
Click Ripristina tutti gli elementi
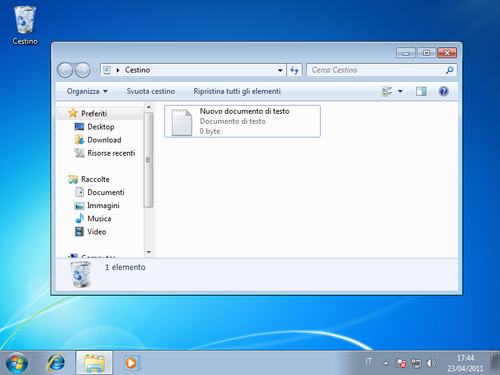coord(237,91)
